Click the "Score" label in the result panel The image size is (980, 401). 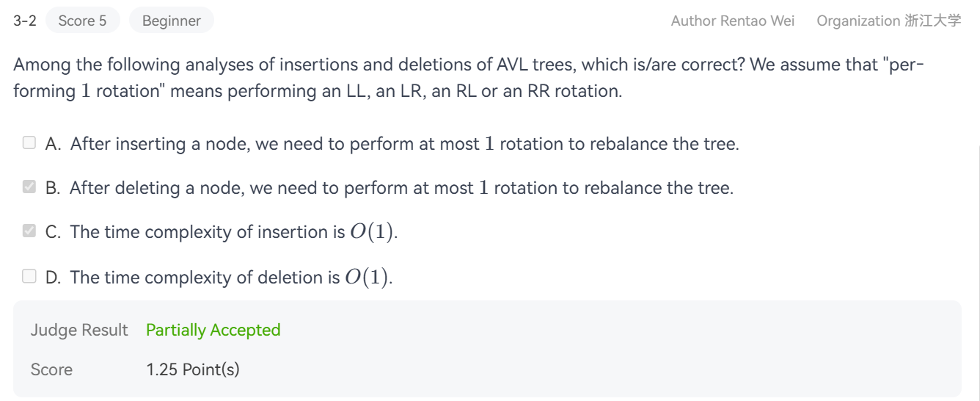pos(51,369)
